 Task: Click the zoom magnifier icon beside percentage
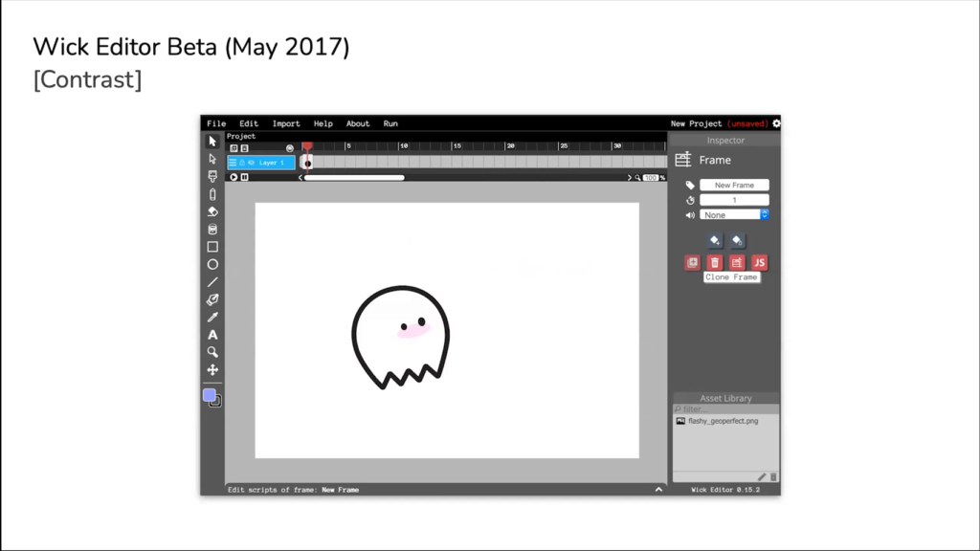[x=637, y=178]
